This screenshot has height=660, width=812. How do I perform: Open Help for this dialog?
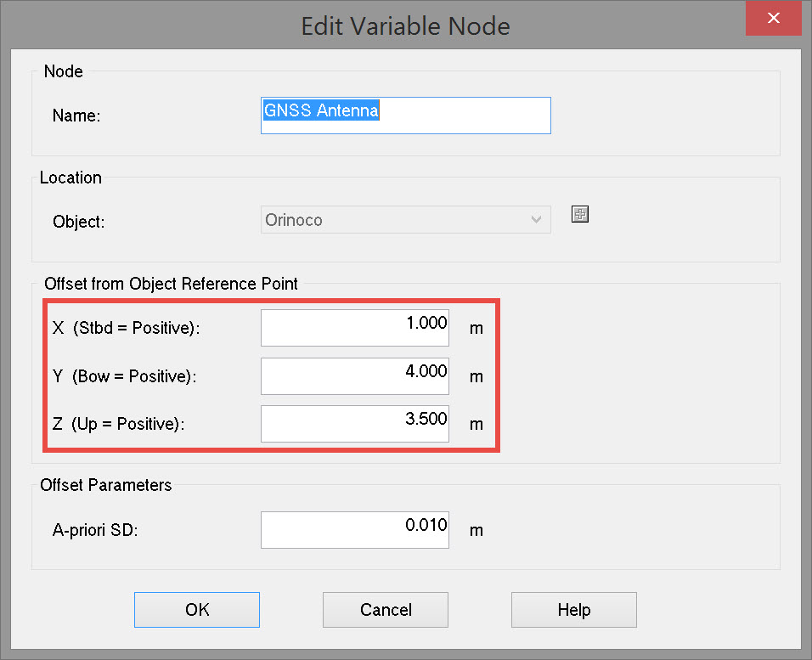(573, 610)
